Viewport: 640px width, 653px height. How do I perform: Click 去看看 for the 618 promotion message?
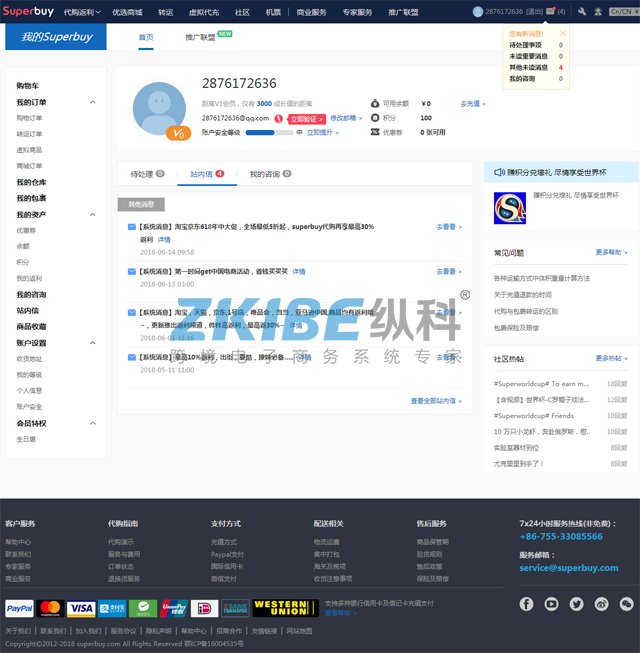(449, 227)
